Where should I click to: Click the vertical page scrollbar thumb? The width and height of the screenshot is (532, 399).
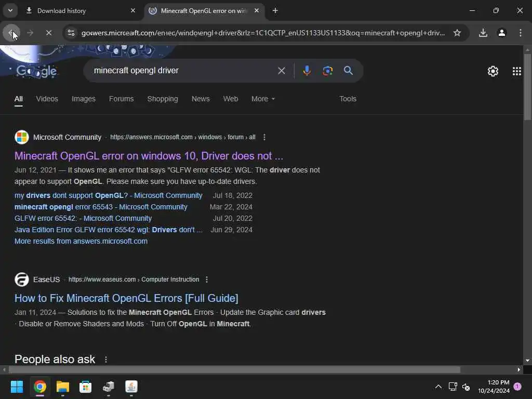(x=527, y=87)
